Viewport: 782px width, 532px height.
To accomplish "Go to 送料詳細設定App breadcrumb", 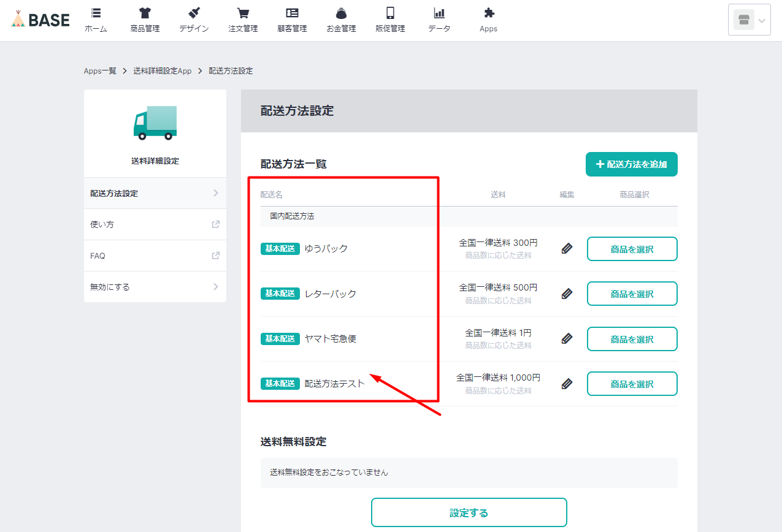I will [x=163, y=71].
